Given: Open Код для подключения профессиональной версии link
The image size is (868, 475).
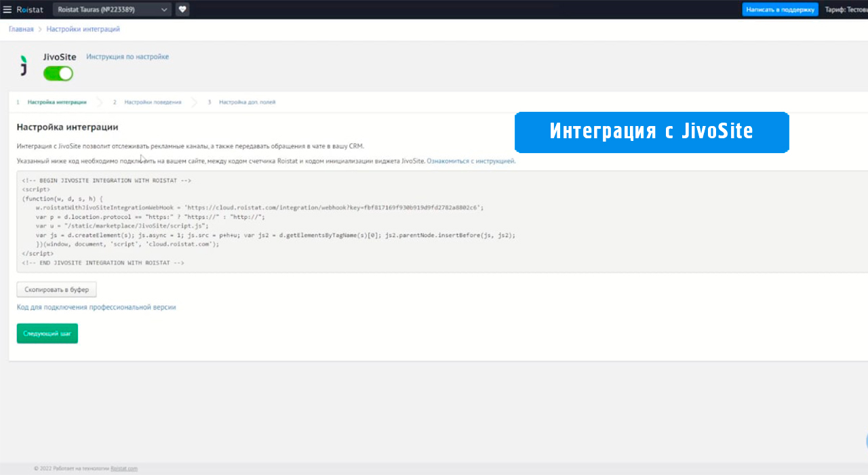Looking at the screenshot, I should [x=96, y=307].
